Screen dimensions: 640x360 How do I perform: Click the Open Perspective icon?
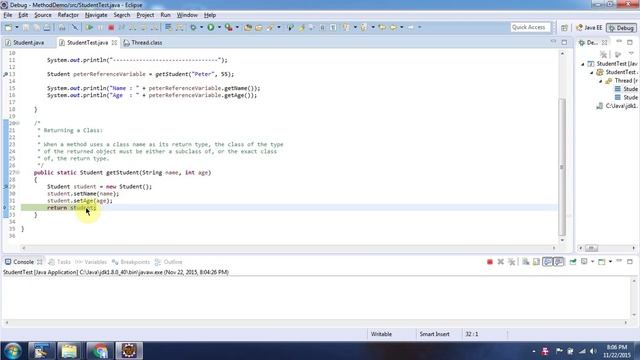(564, 28)
